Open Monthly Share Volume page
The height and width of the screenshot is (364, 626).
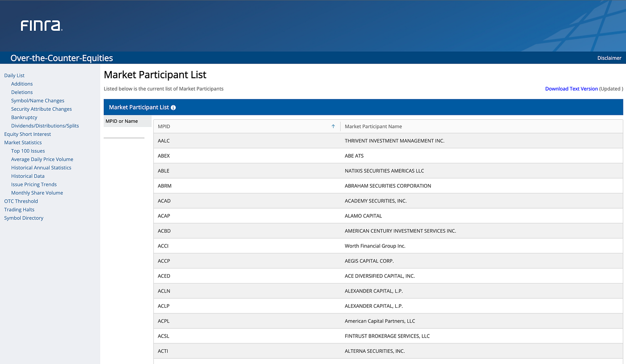(37, 193)
